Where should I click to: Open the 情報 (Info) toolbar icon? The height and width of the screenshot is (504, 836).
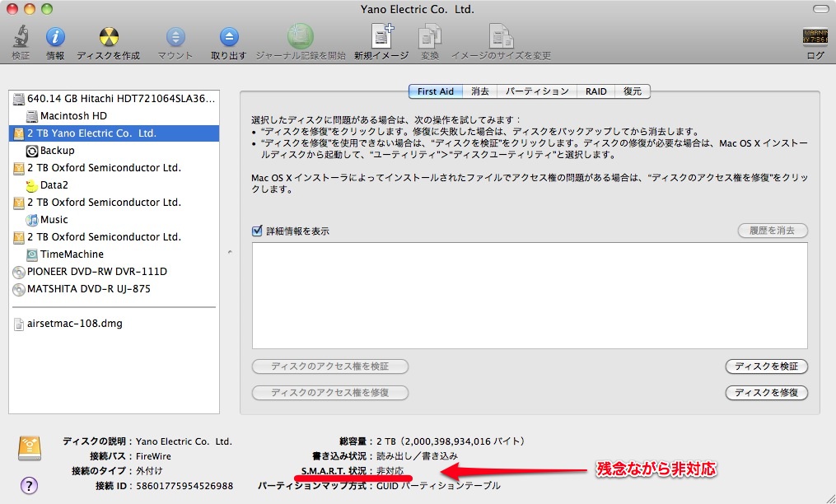pos(55,36)
